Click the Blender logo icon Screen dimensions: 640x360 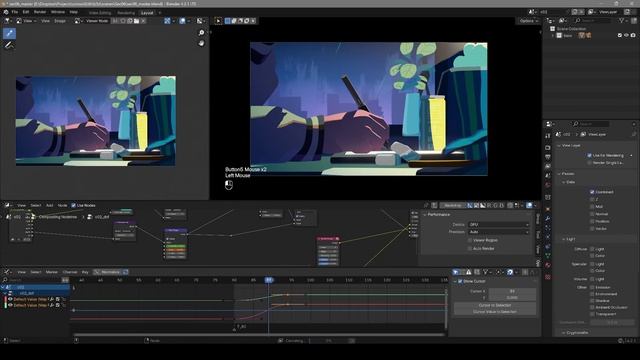coord(6,12)
